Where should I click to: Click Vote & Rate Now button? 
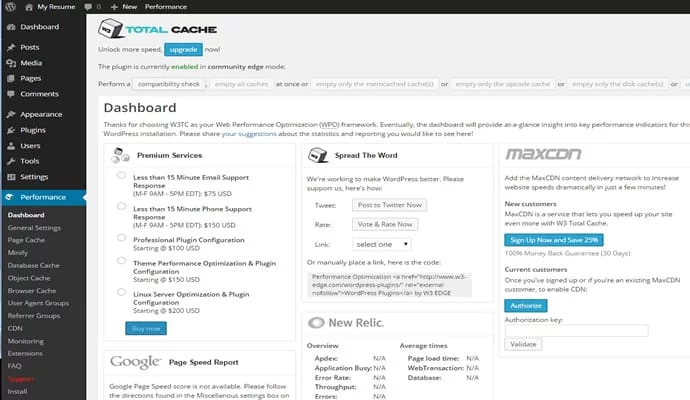coord(385,224)
